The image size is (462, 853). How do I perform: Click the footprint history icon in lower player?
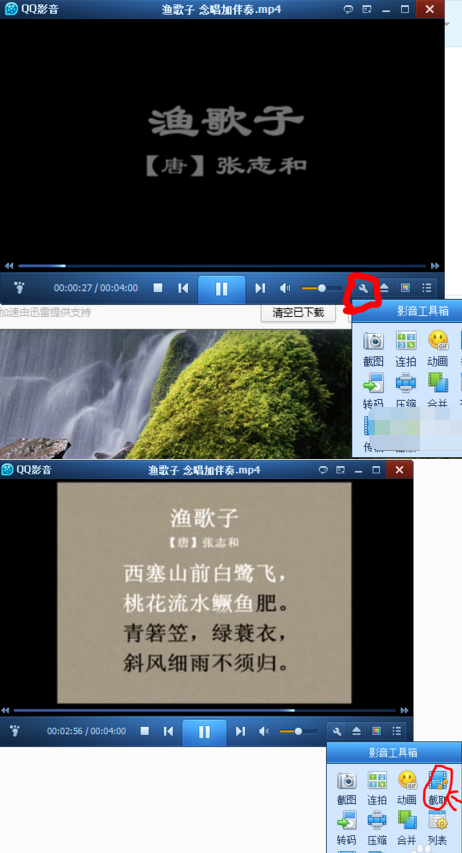15,731
